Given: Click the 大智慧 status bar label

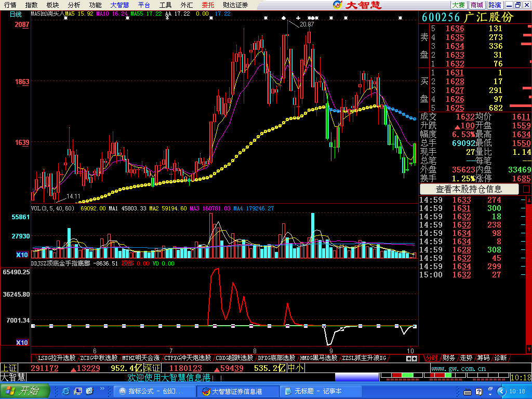Looking at the screenshot, I should point(13,377).
